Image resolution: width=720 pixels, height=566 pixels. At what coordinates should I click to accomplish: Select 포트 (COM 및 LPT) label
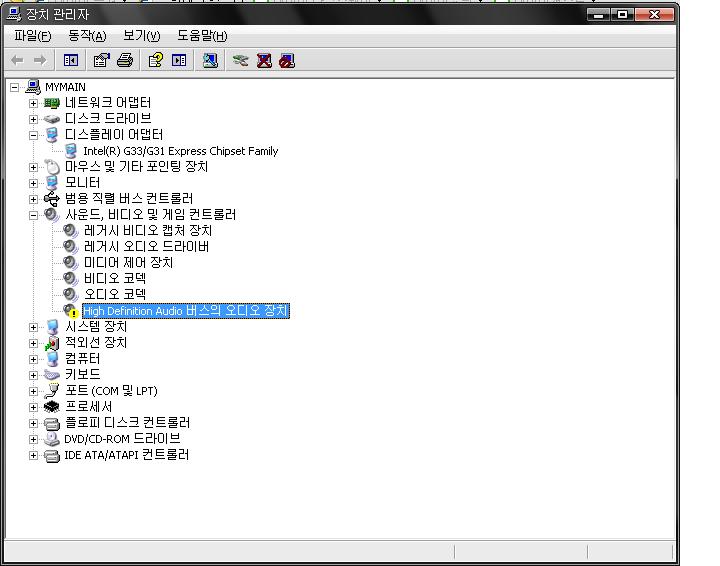pos(111,391)
